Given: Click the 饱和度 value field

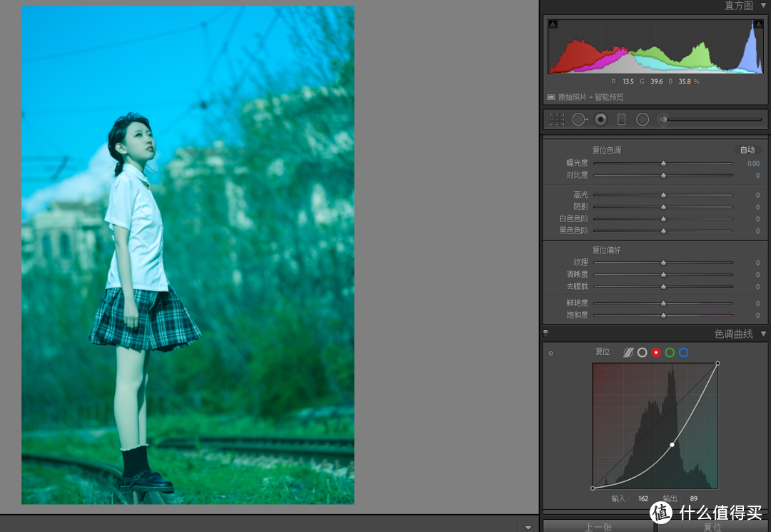Looking at the screenshot, I should tap(757, 315).
